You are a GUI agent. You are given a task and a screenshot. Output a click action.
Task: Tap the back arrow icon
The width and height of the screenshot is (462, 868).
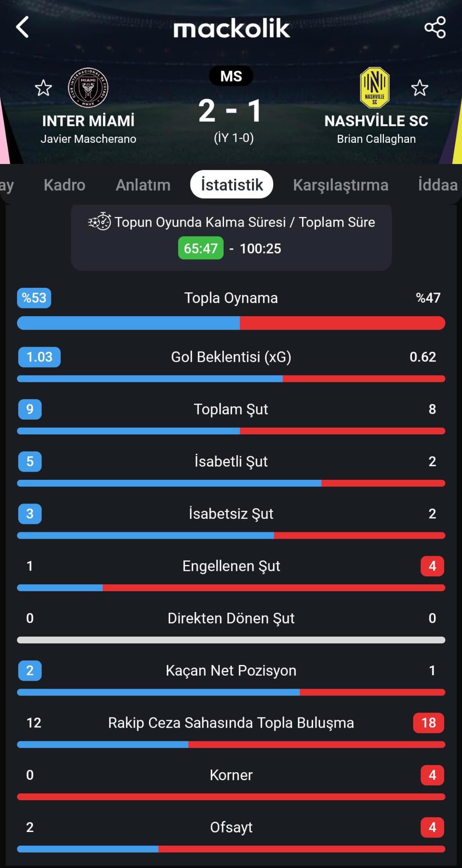(22, 27)
